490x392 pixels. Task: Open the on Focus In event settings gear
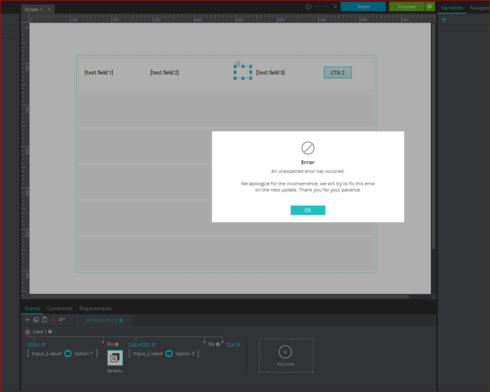[x=121, y=320]
